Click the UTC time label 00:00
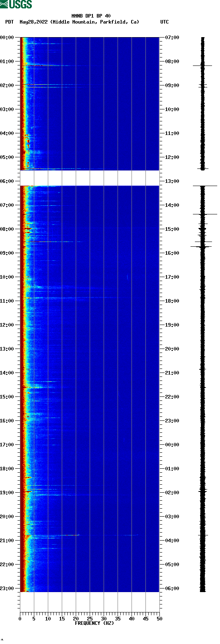Image resolution: width=220 pixels, height=644 pixels. [172, 445]
